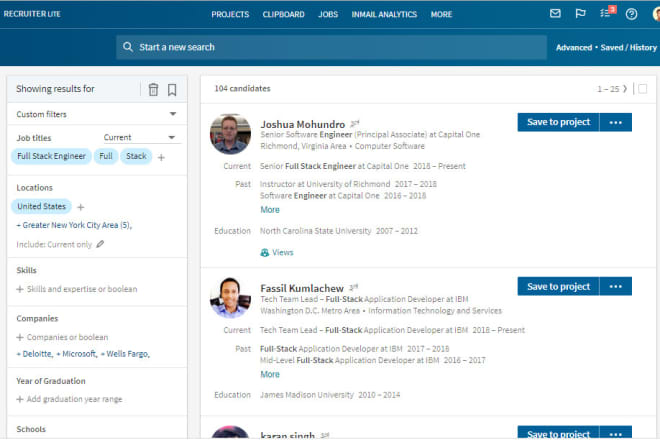Add another location with plus icon
Viewport: 660px width, 440px height.
pyautogui.click(x=81, y=207)
